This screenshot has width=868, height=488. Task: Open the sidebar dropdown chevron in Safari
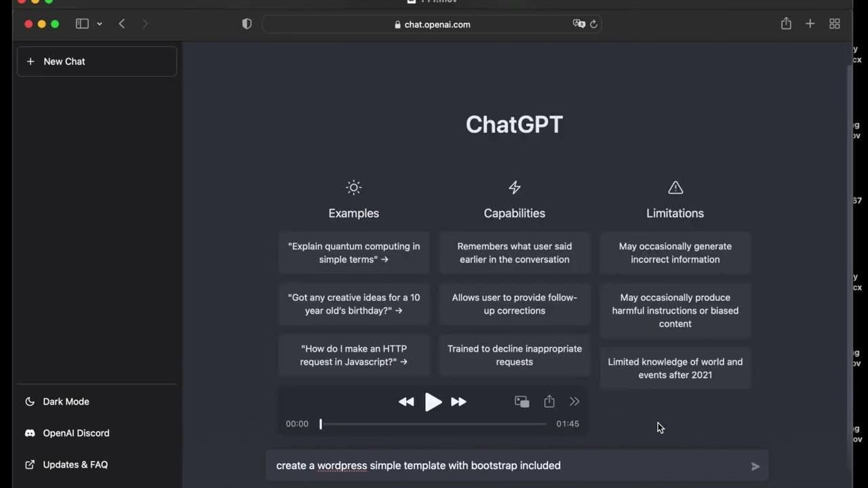(100, 24)
